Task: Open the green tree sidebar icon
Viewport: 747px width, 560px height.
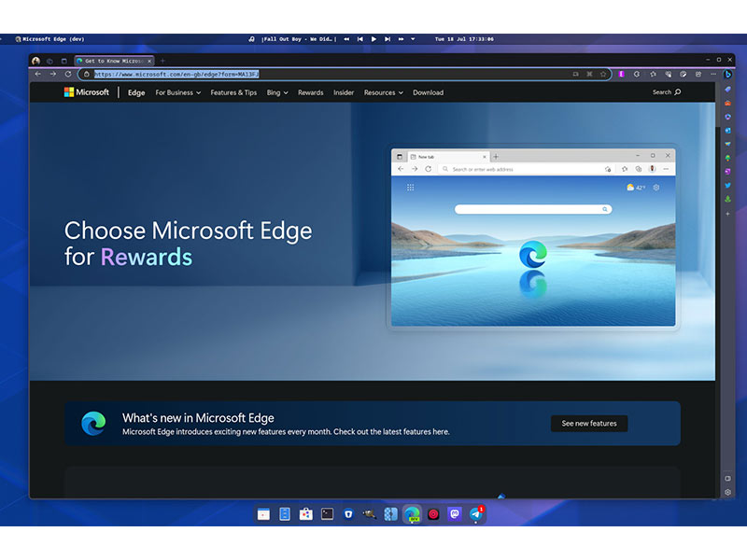Action: point(727,158)
